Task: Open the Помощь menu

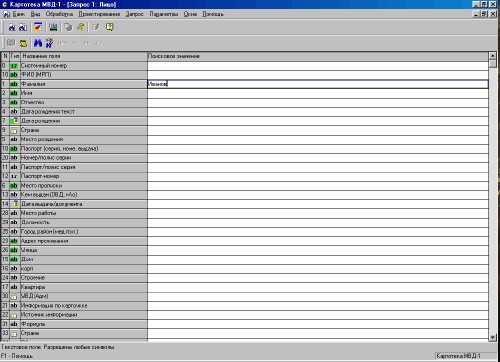Action: pyautogui.click(x=213, y=14)
